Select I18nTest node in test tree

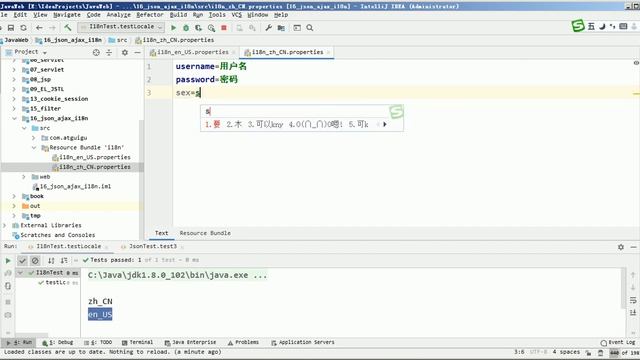pos(49,273)
